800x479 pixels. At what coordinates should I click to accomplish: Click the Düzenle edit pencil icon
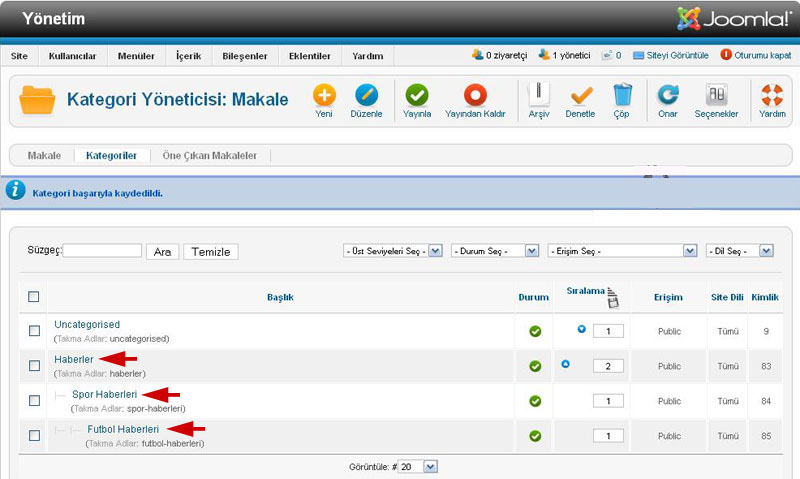click(366, 95)
